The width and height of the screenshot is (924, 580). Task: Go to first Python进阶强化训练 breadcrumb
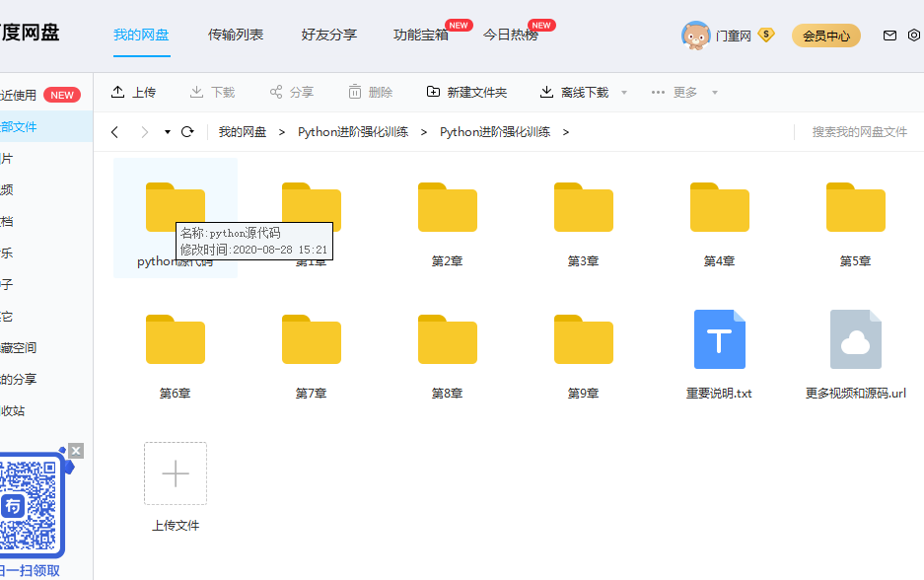[x=353, y=132]
